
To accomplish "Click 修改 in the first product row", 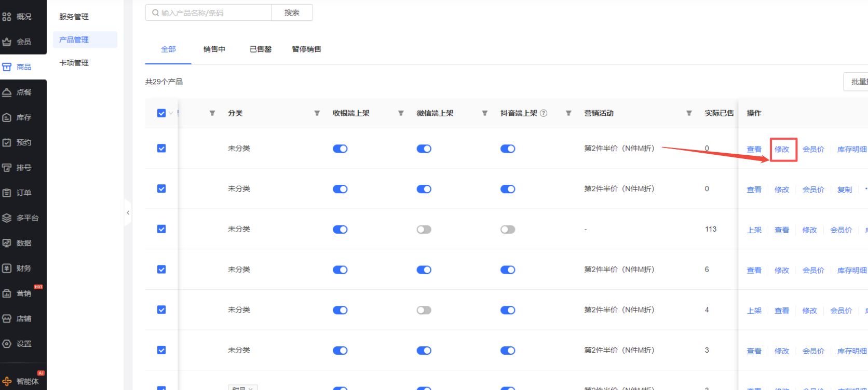I will coord(782,150).
